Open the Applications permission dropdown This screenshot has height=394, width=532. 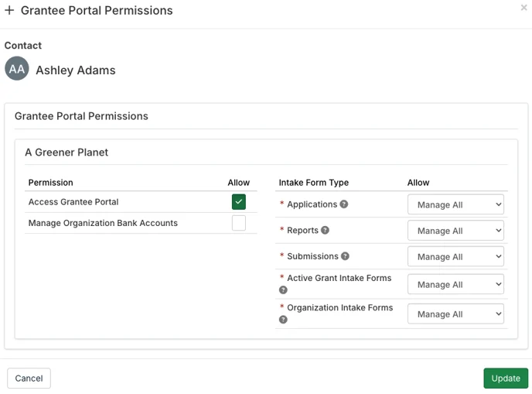(x=455, y=204)
